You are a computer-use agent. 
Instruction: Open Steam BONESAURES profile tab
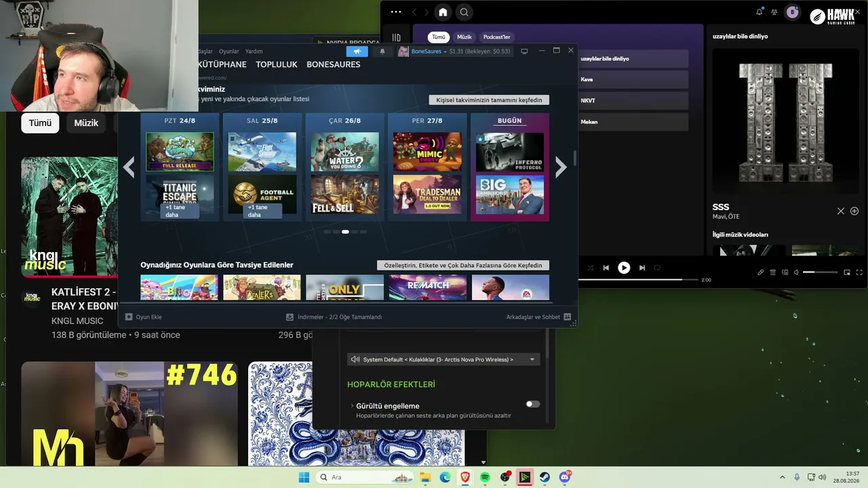tap(334, 64)
